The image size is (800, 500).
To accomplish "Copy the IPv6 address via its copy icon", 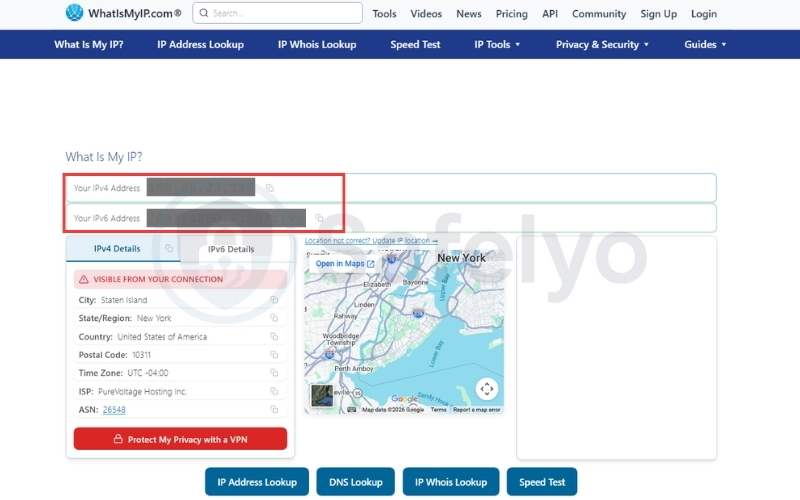I will [x=319, y=218].
